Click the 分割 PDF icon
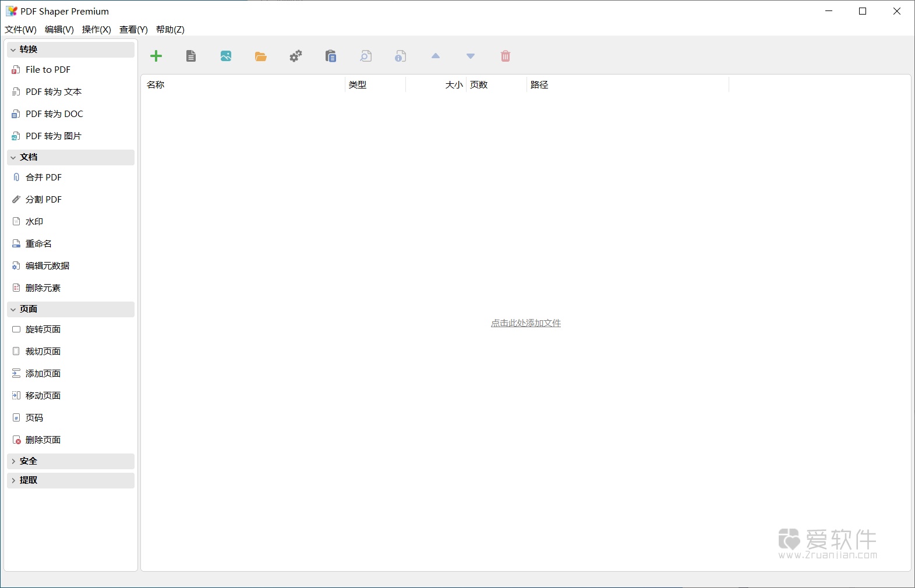 [x=16, y=199]
